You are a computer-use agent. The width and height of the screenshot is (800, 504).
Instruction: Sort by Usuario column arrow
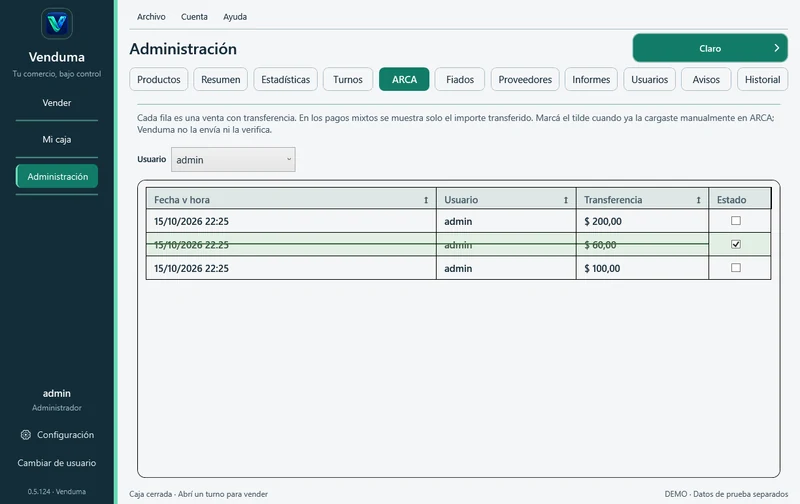[x=566, y=200]
